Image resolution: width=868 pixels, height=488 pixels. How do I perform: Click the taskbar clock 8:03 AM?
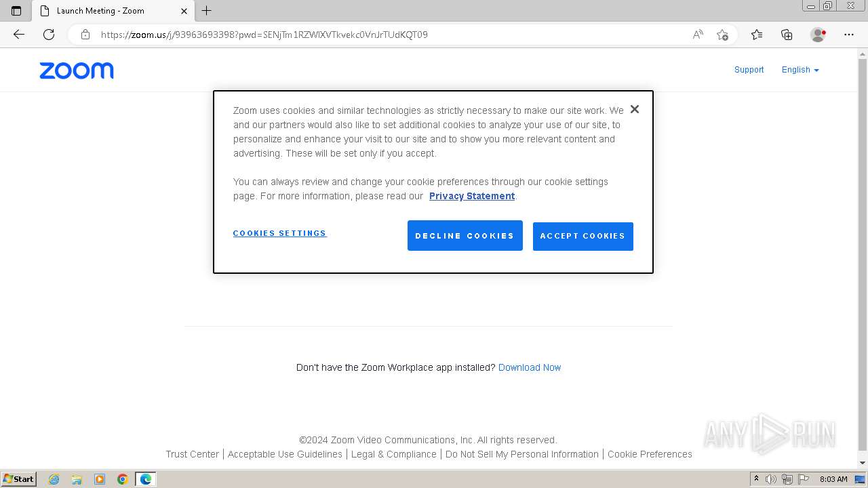pyautogui.click(x=833, y=479)
